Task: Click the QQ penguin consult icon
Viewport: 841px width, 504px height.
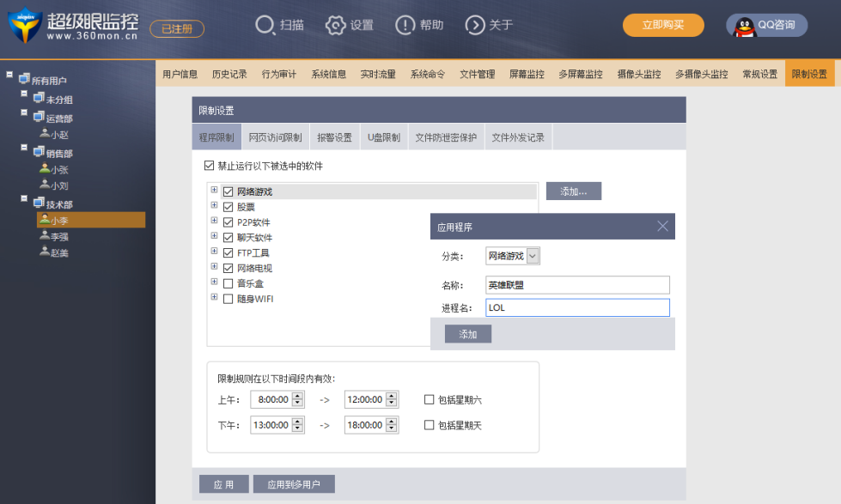Action: click(744, 26)
